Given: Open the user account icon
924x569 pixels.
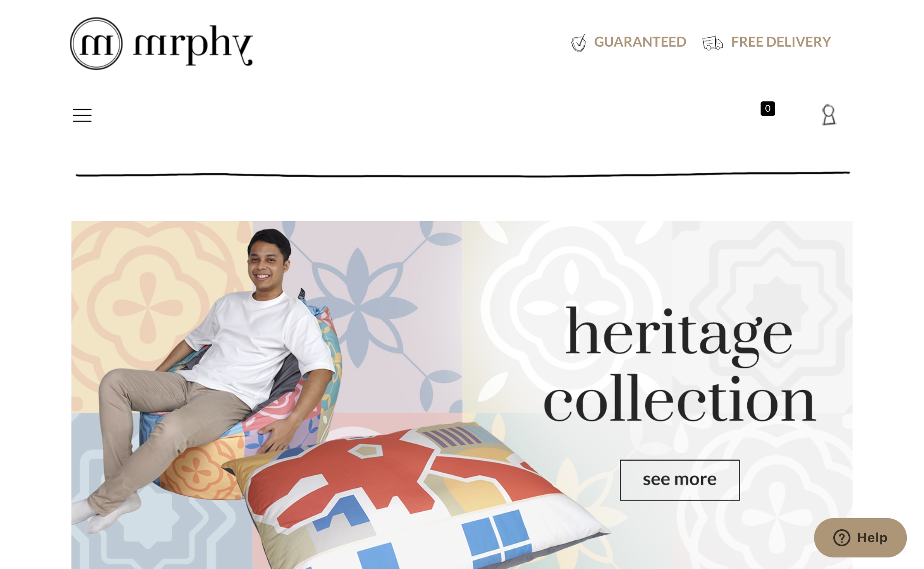Looking at the screenshot, I should (829, 115).
